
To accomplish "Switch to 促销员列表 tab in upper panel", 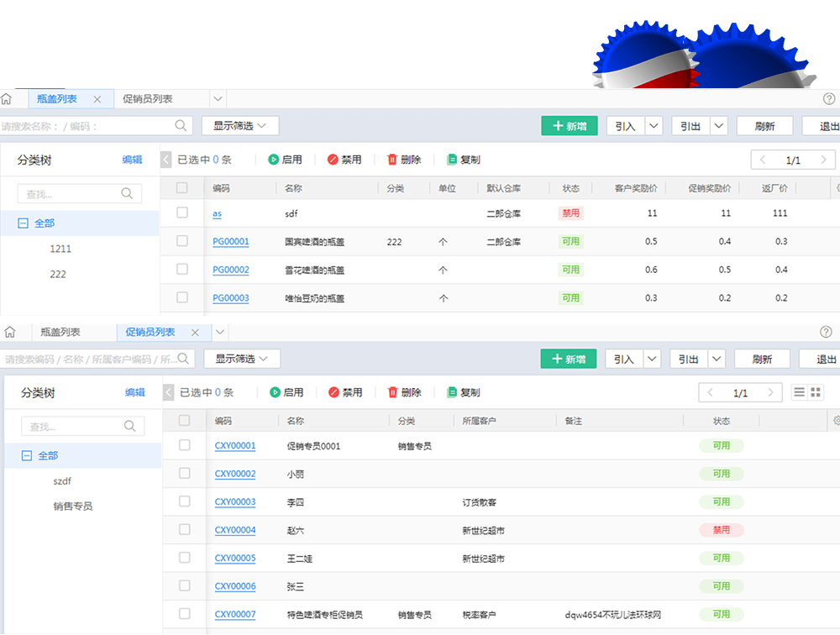I will coord(148,99).
